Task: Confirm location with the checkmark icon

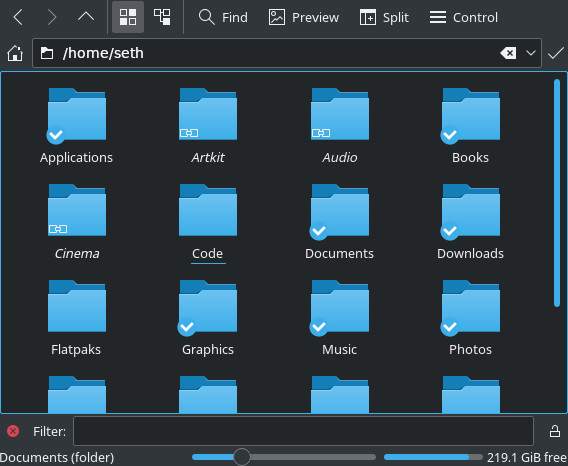Action: coord(556,53)
